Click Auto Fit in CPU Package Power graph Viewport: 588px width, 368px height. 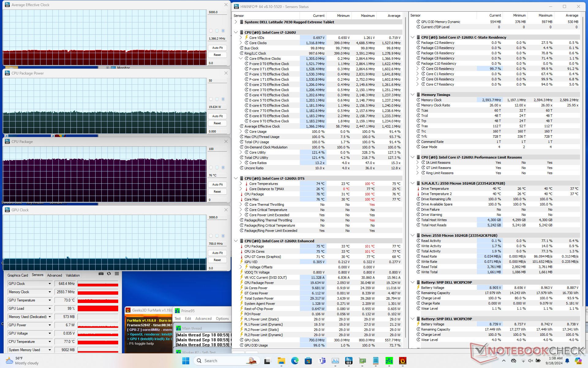(x=217, y=116)
